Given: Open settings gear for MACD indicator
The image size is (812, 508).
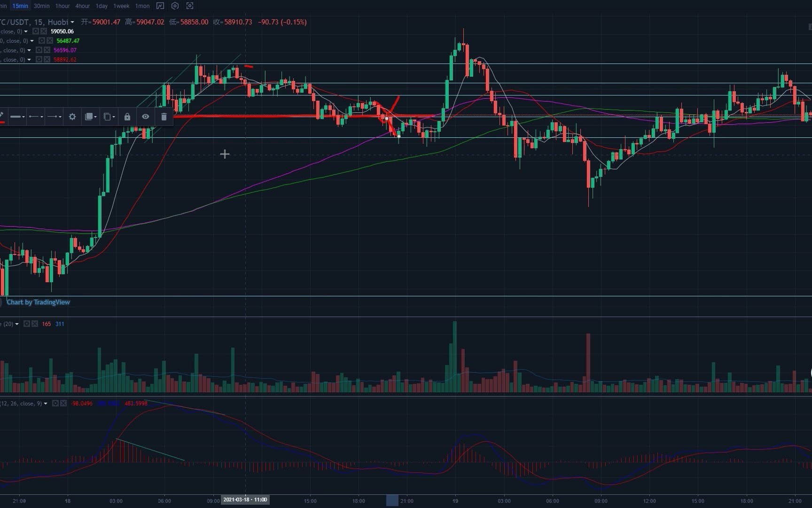Looking at the screenshot, I should click(x=55, y=404).
